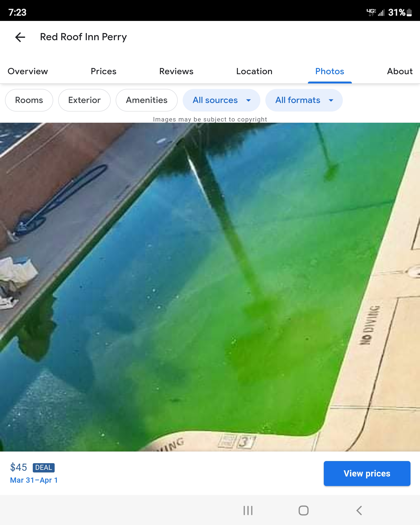Open the green pool photo
The image size is (420, 525).
210,287
